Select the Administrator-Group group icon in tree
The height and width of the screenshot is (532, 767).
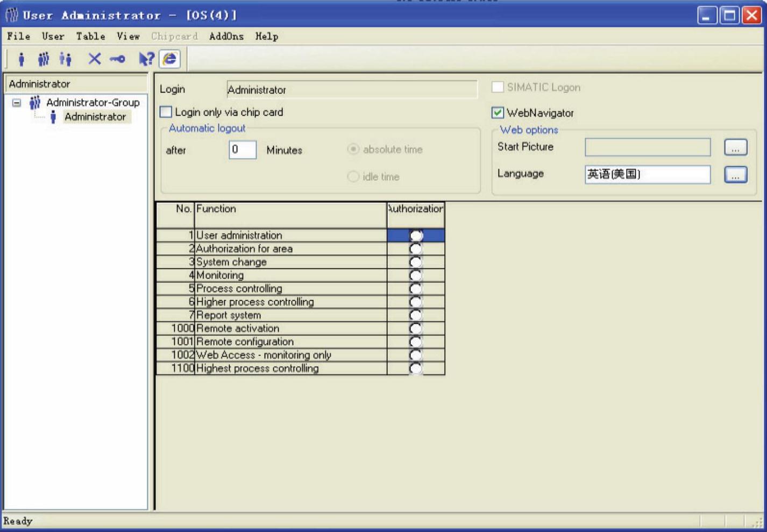tap(35, 102)
